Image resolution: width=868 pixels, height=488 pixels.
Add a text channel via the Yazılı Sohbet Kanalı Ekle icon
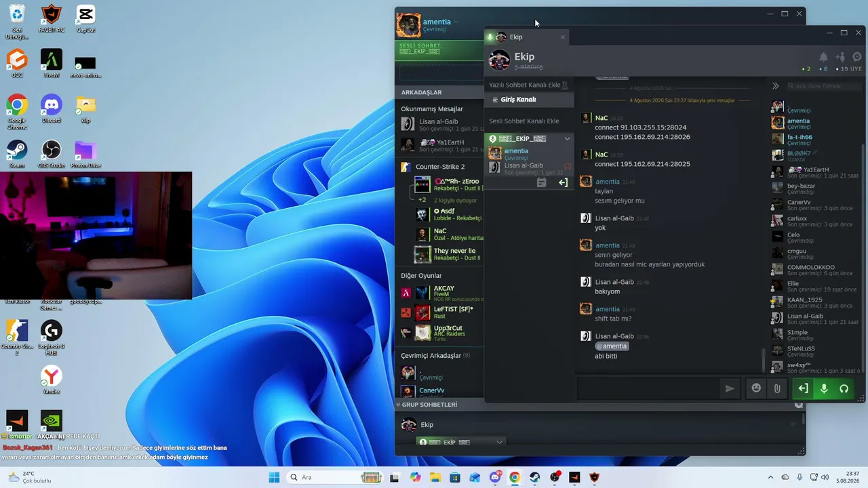(565, 85)
